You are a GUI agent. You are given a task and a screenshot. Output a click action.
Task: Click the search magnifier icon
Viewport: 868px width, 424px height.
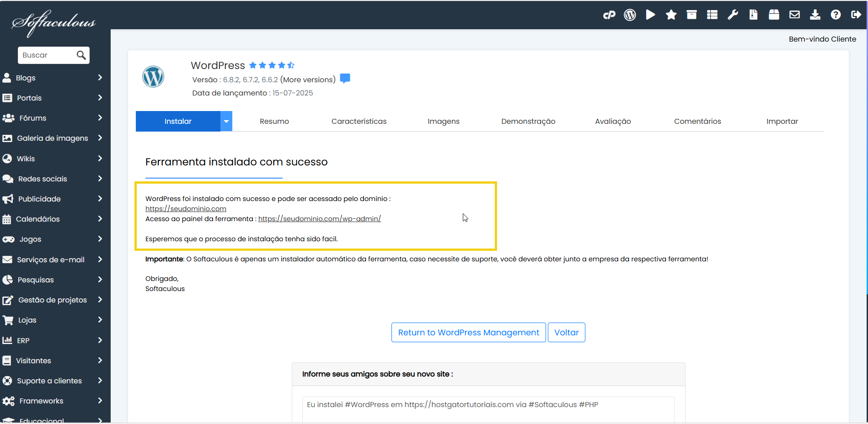point(81,55)
